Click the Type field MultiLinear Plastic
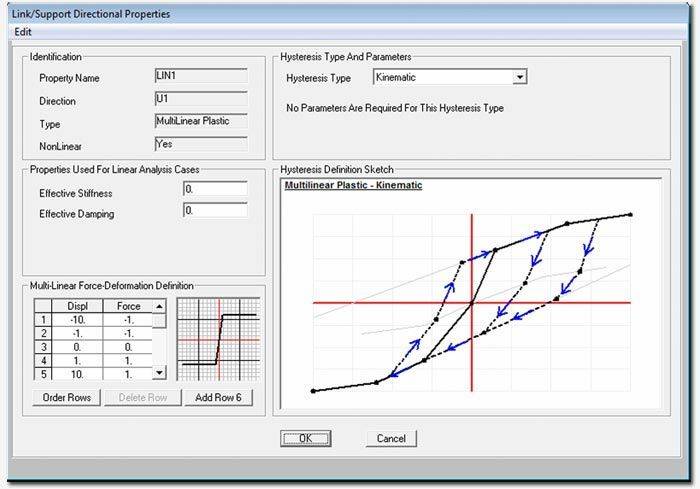The image size is (700, 489). [201, 121]
